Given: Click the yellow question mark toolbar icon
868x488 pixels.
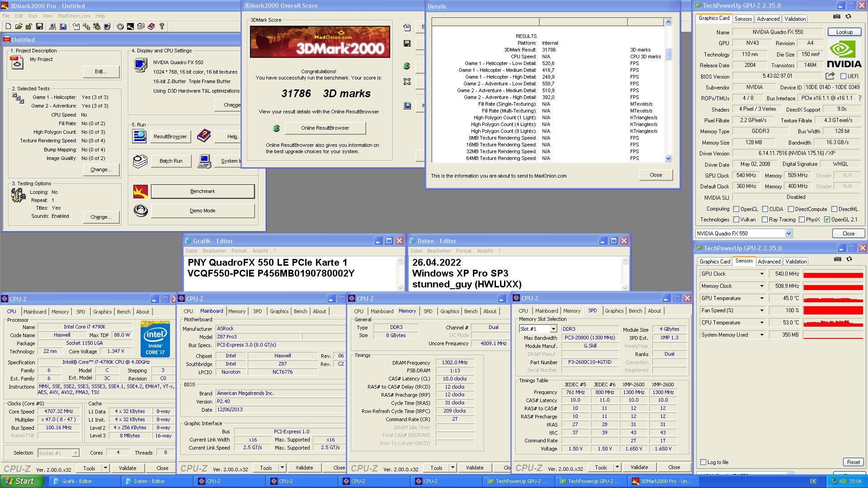Looking at the screenshot, I should click(x=161, y=26).
